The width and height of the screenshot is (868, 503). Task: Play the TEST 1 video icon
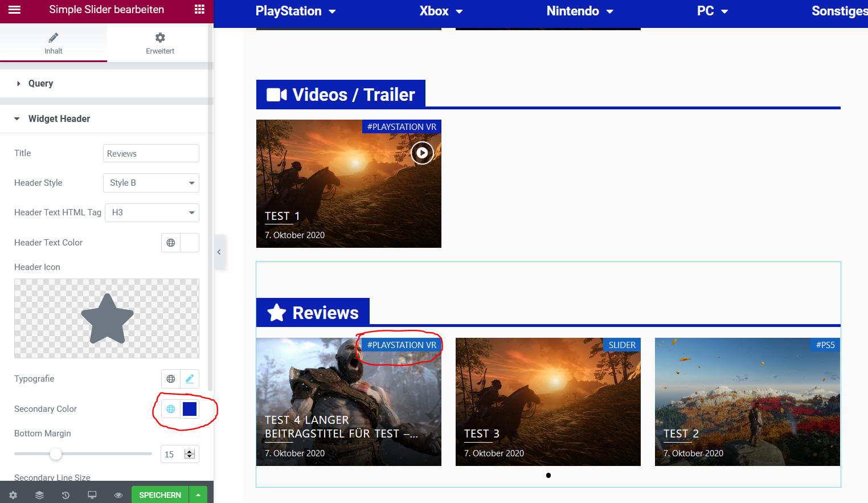coord(422,153)
